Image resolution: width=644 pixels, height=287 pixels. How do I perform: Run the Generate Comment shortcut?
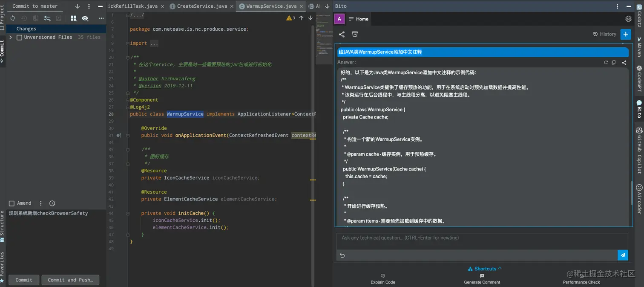pyautogui.click(x=482, y=279)
